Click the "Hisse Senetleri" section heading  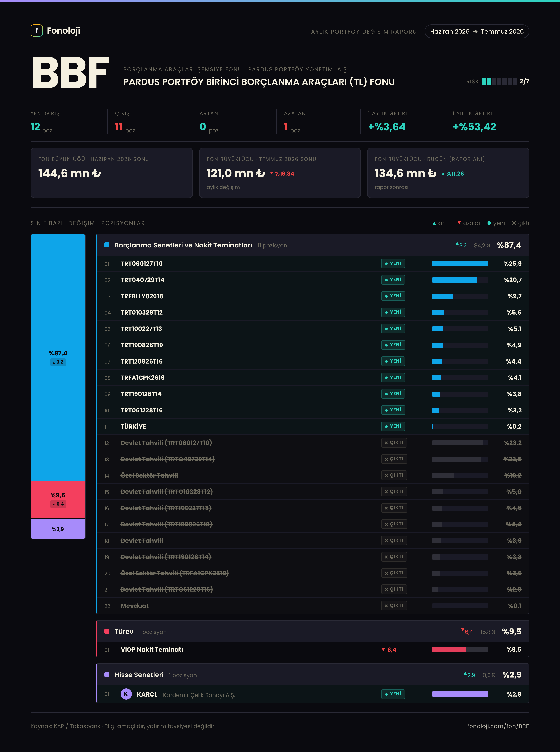[x=139, y=675]
